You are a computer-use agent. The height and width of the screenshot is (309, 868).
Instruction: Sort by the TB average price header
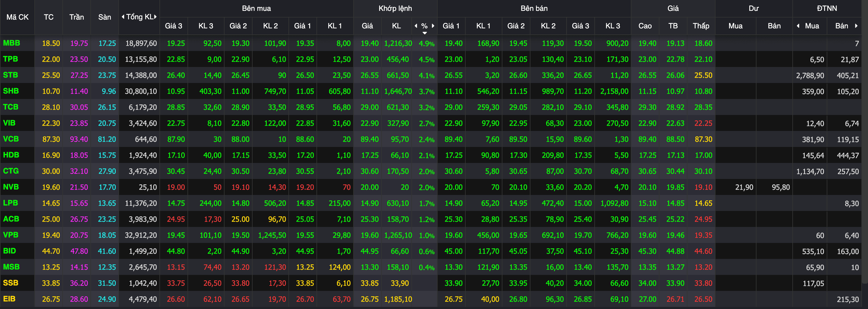click(673, 26)
